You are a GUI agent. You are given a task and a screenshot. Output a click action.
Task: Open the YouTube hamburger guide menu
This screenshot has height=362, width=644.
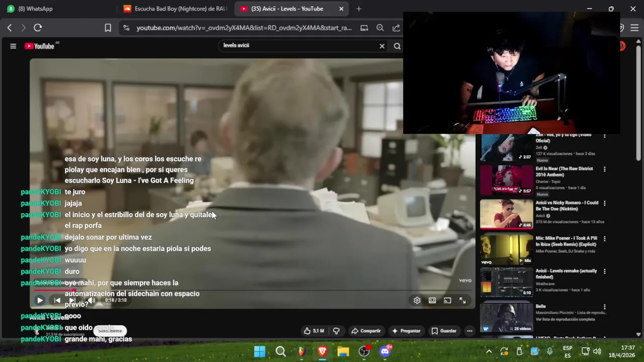point(13,46)
